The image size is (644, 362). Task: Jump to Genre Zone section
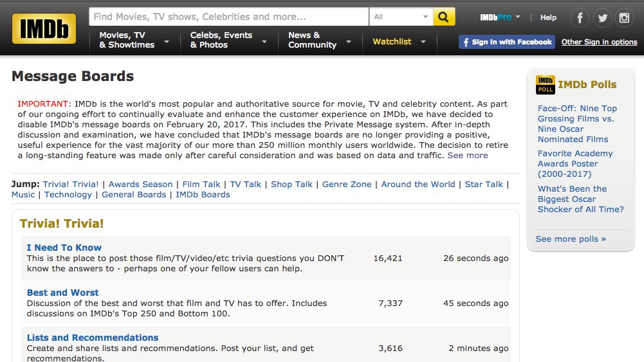(x=347, y=185)
